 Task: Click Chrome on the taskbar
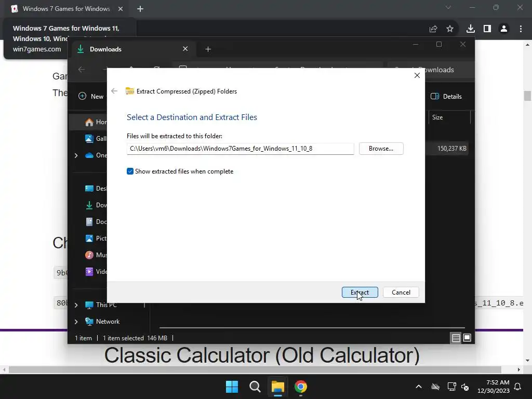coord(301,387)
